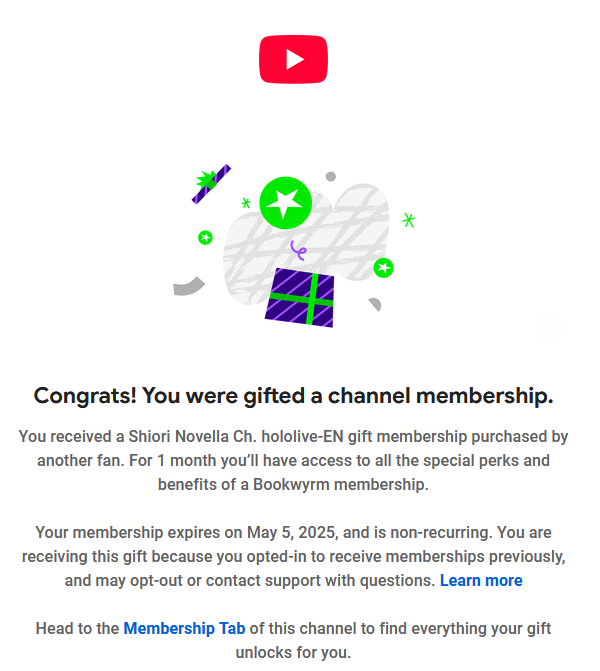Open the Membership Tab link
Viewport: 600px width, 671px height.
pos(184,628)
